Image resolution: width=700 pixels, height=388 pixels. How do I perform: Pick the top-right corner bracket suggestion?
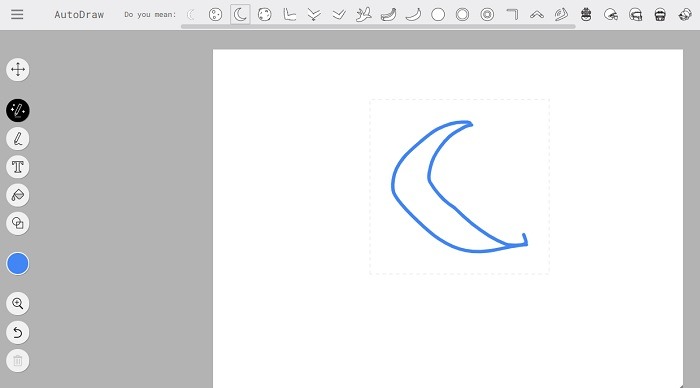(512, 15)
